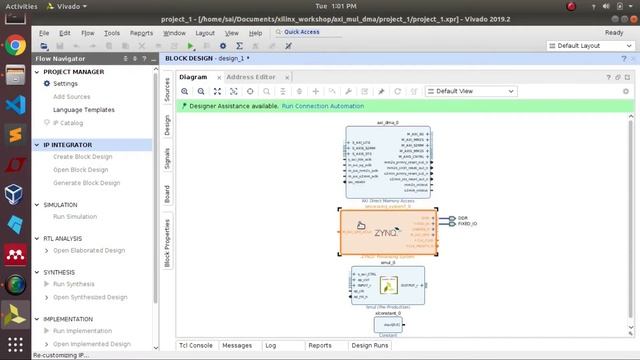Click Run Connection Automation link
This screenshot has height=360, width=640.
[323, 106]
